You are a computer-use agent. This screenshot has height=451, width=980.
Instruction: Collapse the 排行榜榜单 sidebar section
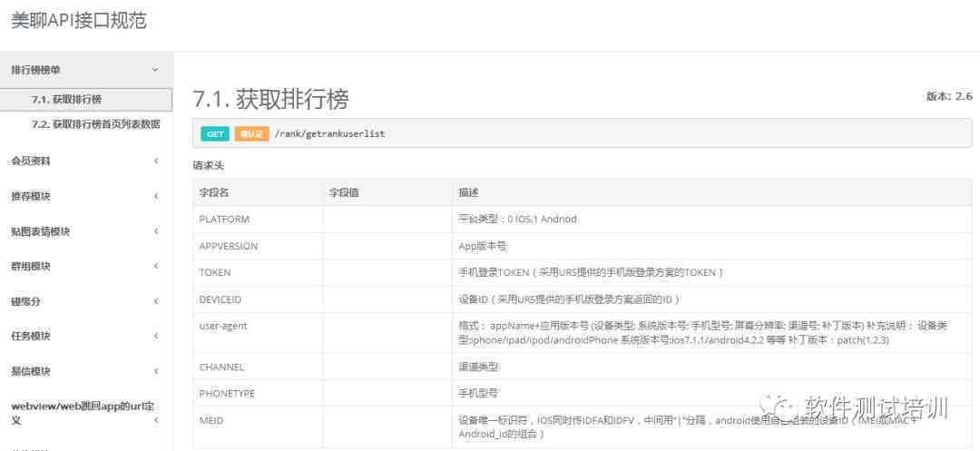[85, 70]
